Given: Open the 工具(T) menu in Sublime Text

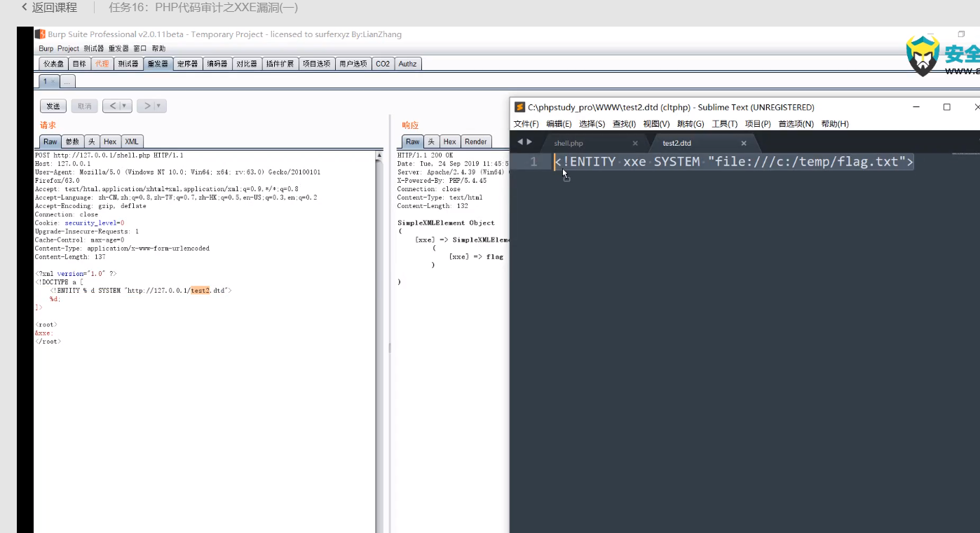Looking at the screenshot, I should point(725,124).
